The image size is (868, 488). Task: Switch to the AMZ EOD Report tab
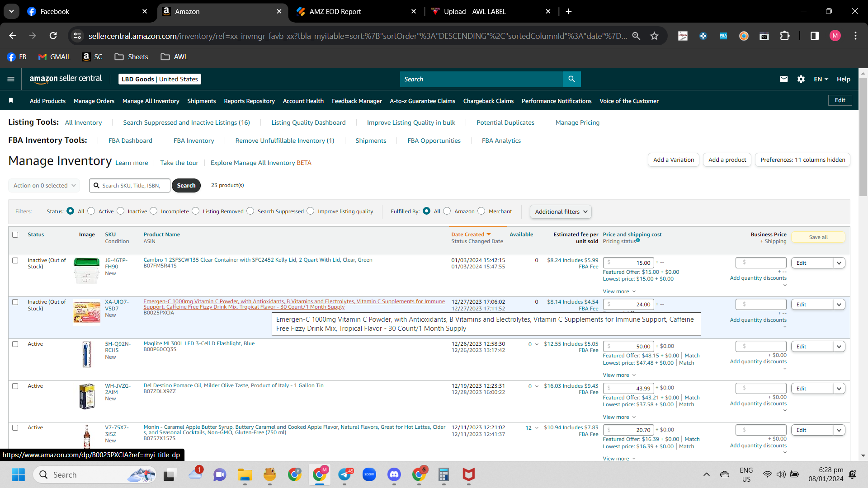pos(356,11)
